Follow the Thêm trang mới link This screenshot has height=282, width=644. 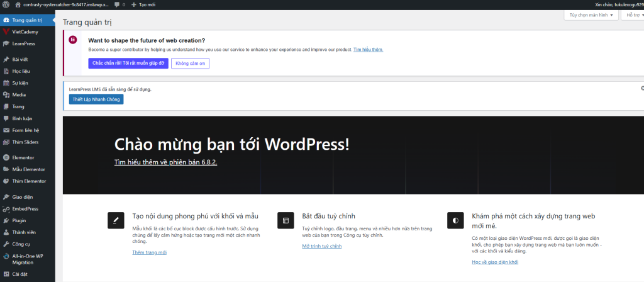(150, 252)
